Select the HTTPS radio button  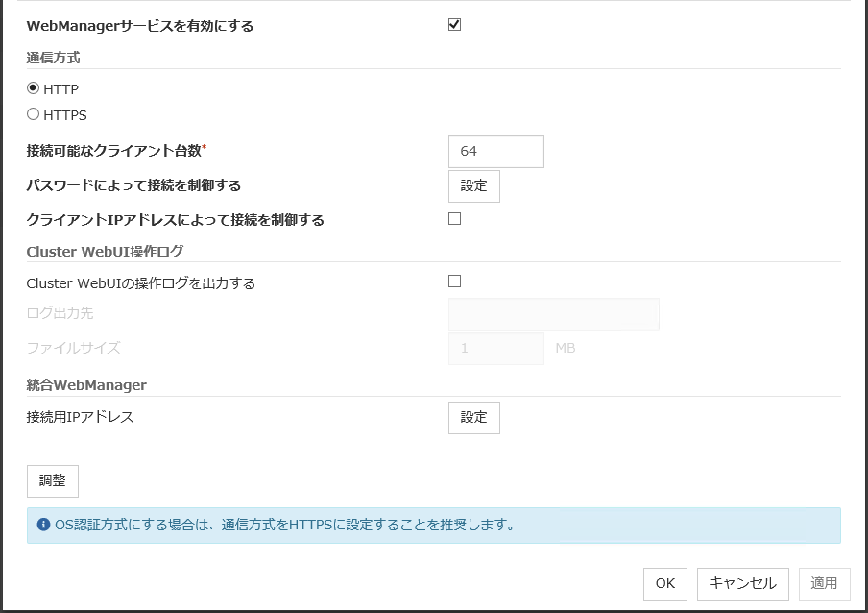[x=34, y=114]
